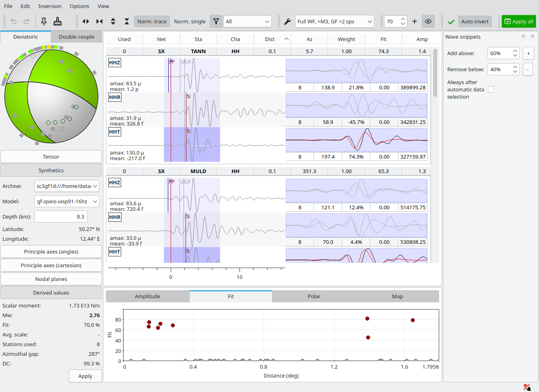Expand the 'Full WF, <M3, GF >2 sps' dropdown
The width and height of the screenshot is (539, 392).
coord(335,21)
